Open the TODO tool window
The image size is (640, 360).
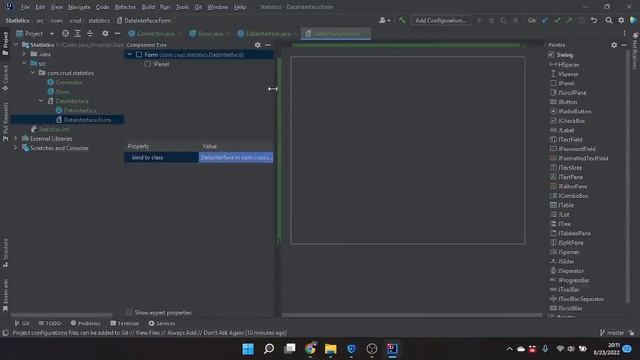49,323
